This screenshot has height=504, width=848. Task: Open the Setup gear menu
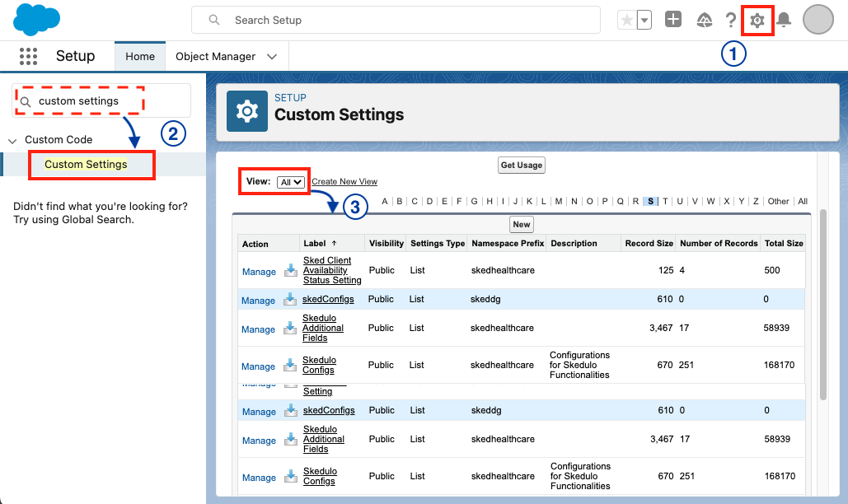[757, 21]
